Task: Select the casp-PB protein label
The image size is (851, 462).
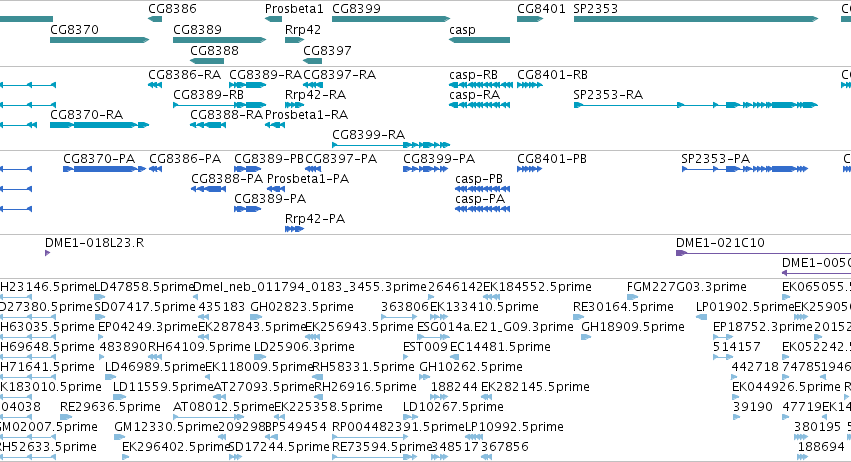Action: click(x=479, y=179)
